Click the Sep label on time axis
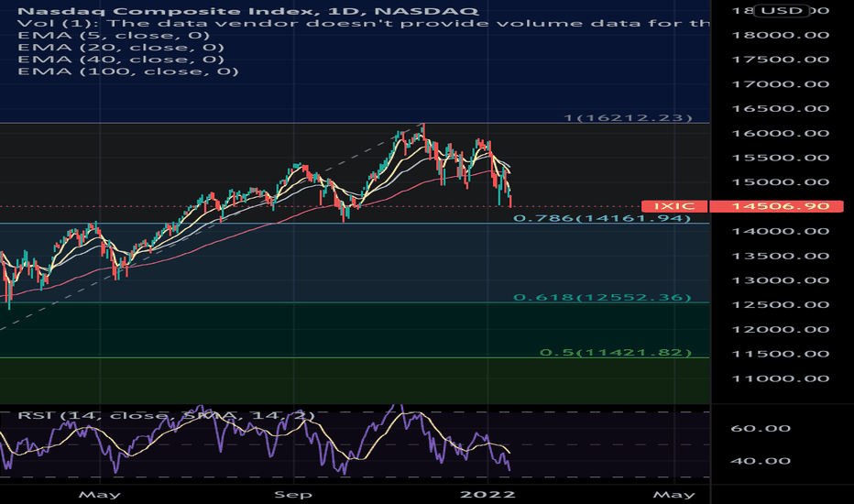 click(293, 495)
